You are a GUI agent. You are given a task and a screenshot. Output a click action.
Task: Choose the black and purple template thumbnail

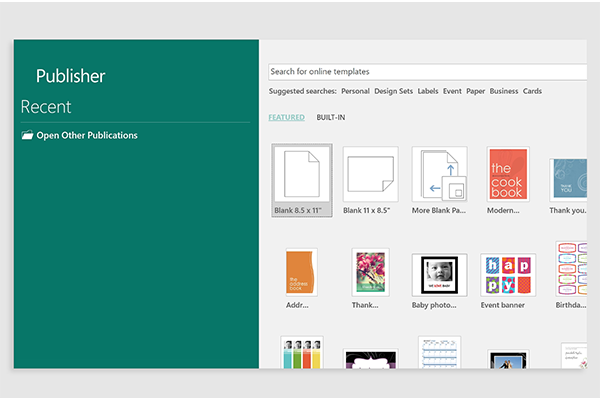[370, 359]
